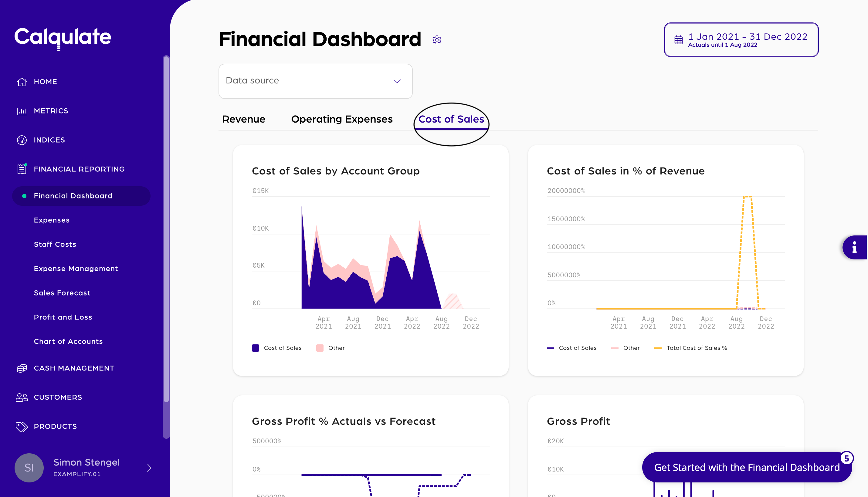Screen dimensions: 868x497
Task: Click the info button on right edge
Action: point(854,248)
